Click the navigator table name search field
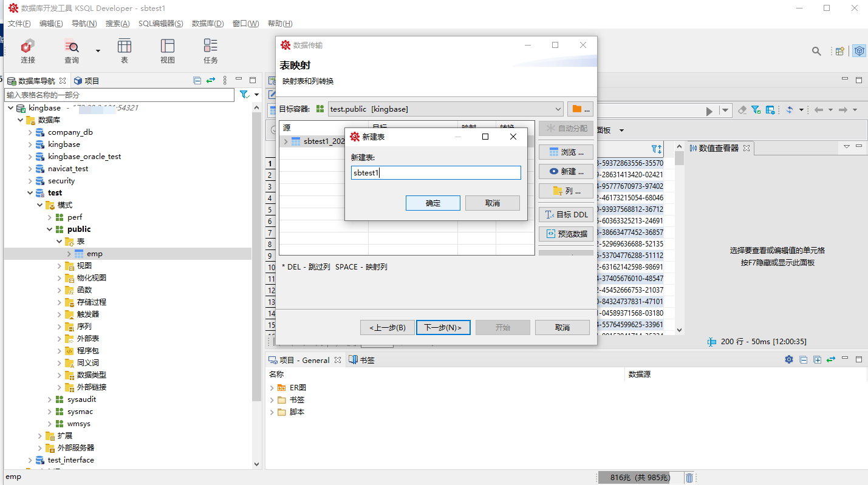 coord(120,95)
